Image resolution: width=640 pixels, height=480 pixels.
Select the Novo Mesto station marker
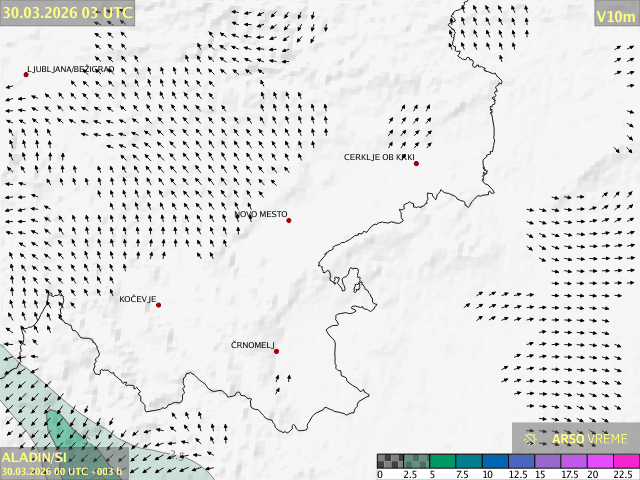click(289, 220)
